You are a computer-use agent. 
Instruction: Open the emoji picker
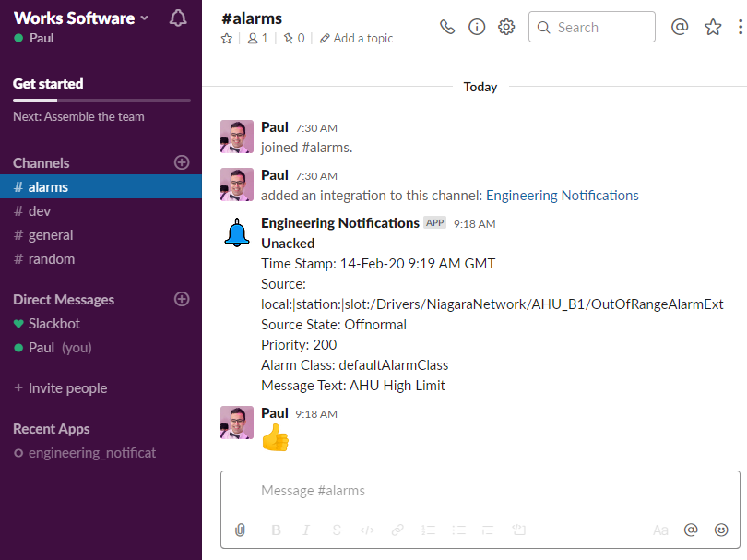[x=721, y=530]
